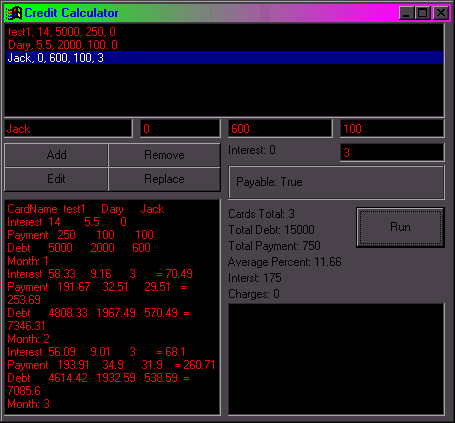Focus the card name field containing Jack

pyautogui.click(x=68, y=129)
